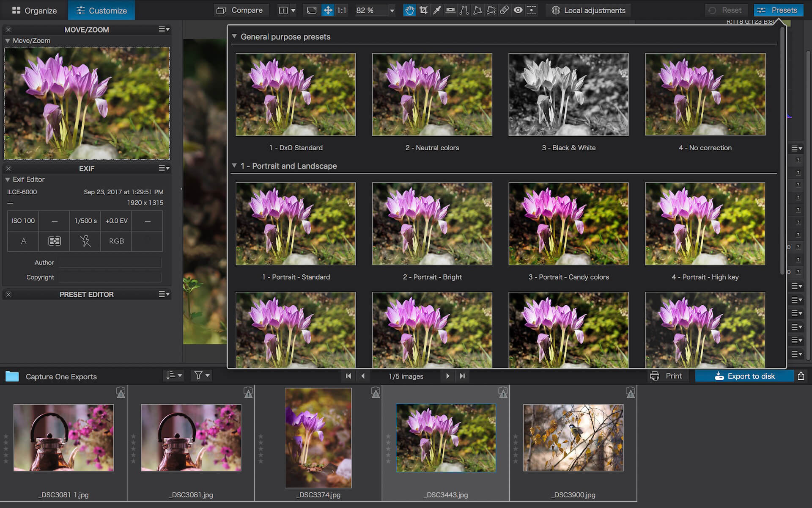Click the Print button

click(x=668, y=376)
